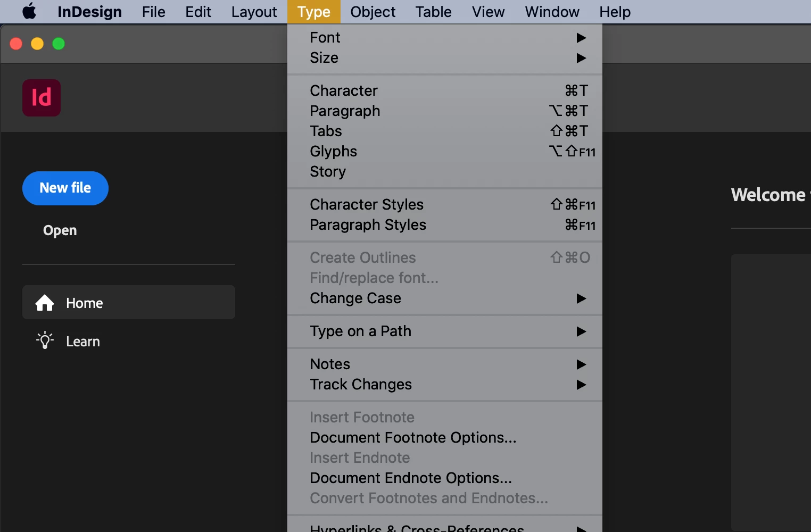Choose Paragraph from the Type menu
This screenshot has width=811, height=532.
(x=445, y=111)
